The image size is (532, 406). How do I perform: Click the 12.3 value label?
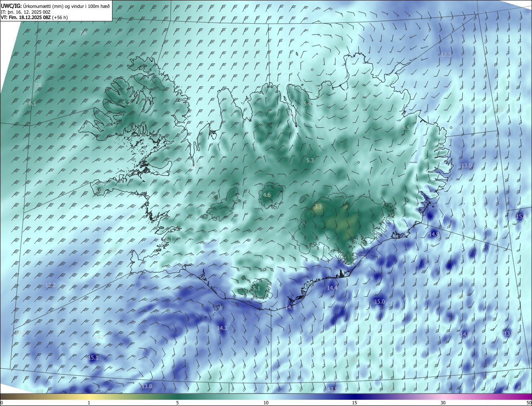click(446, 54)
